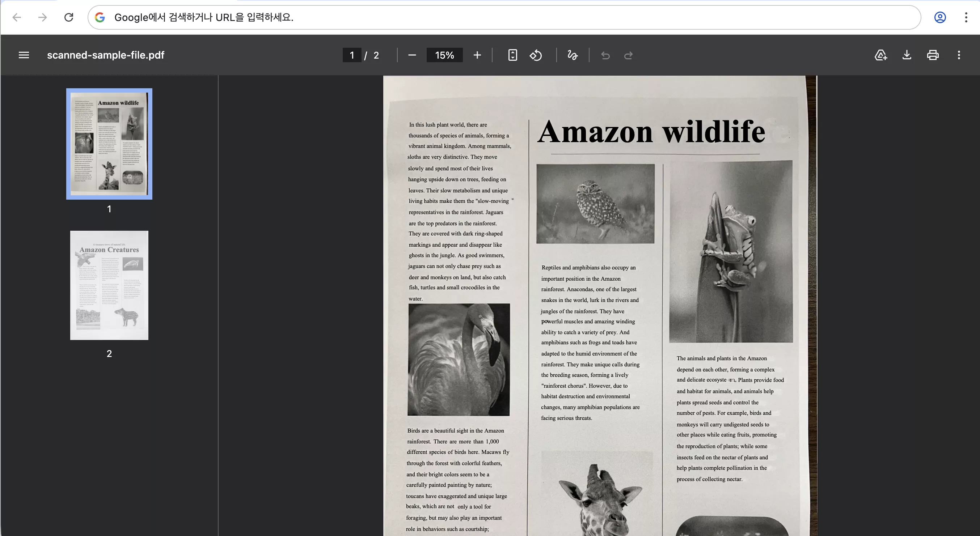This screenshot has width=980, height=536.
Task: Click the zoom in plus button
Action: [477, 55]
